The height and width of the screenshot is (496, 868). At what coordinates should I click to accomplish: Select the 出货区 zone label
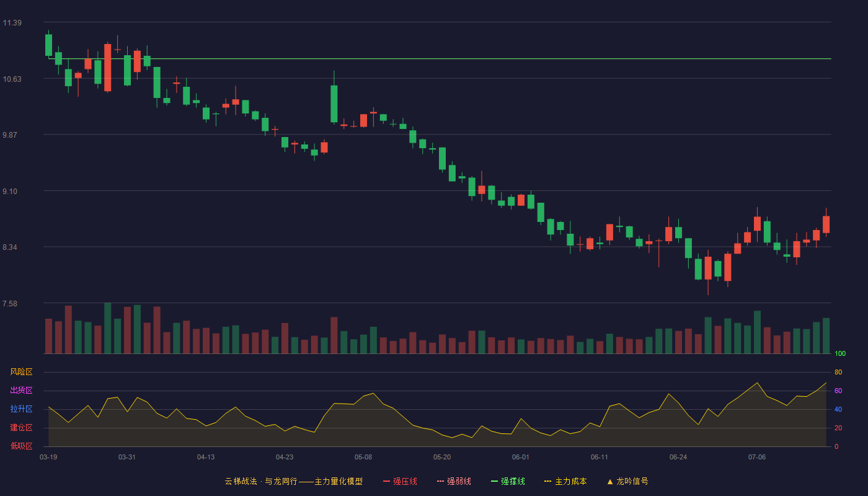click(21, 391)
